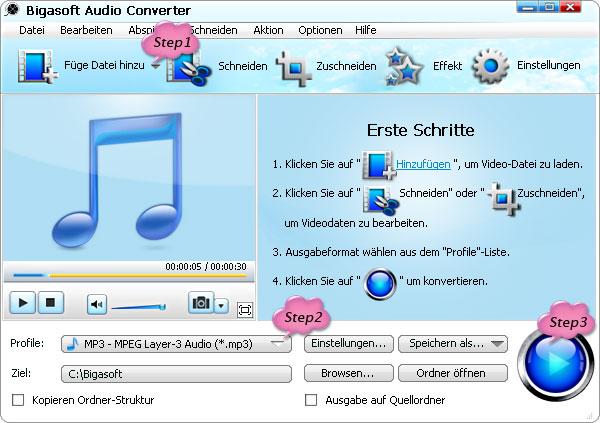Click the music note preview thumbnail
600x423 pixels.
tap(117, 180)
